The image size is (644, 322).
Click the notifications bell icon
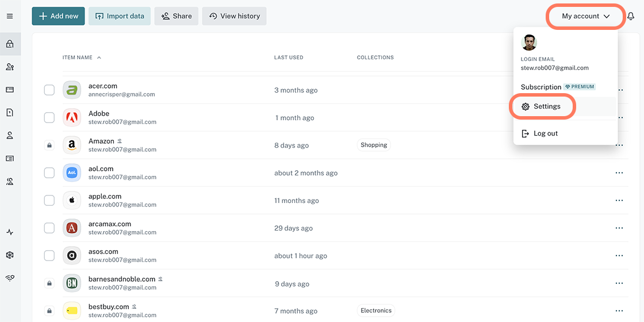click(631, 16)
